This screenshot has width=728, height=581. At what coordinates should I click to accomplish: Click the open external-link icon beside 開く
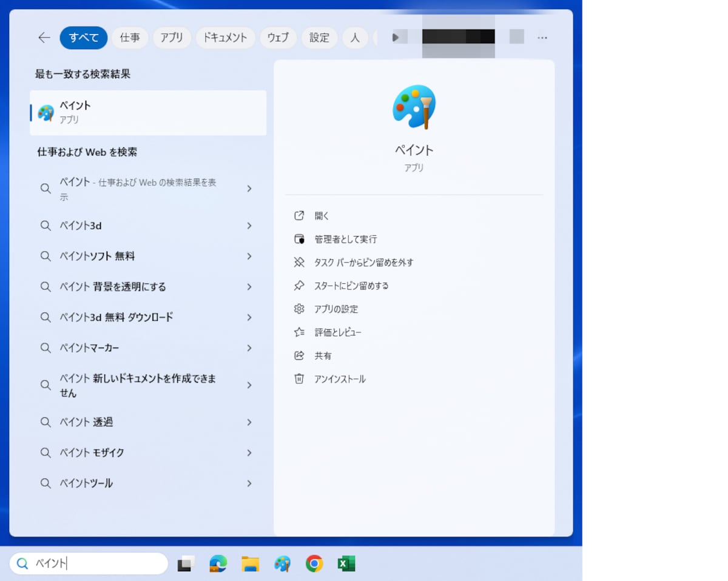[x=298, y=216]
